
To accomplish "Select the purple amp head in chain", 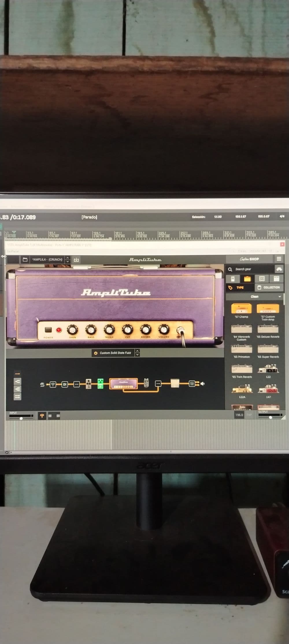I will (x=123, y=384).
